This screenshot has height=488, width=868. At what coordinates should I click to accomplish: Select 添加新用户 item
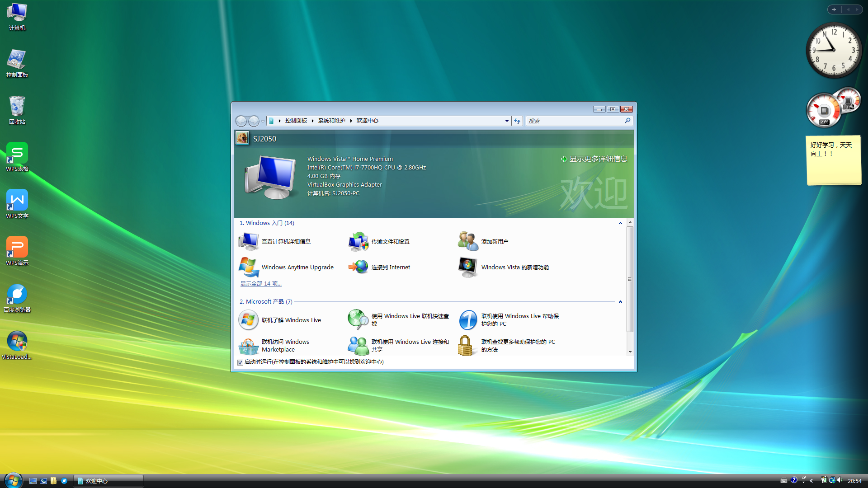click(483, 242)
